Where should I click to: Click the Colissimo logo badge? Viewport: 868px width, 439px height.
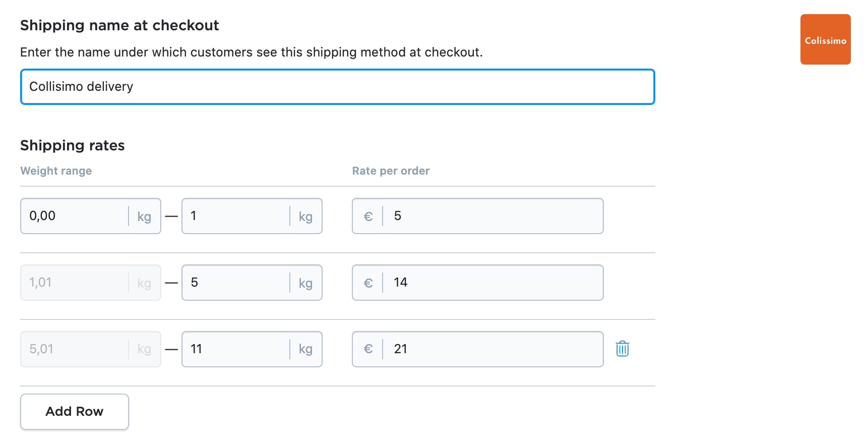[825, 39]
